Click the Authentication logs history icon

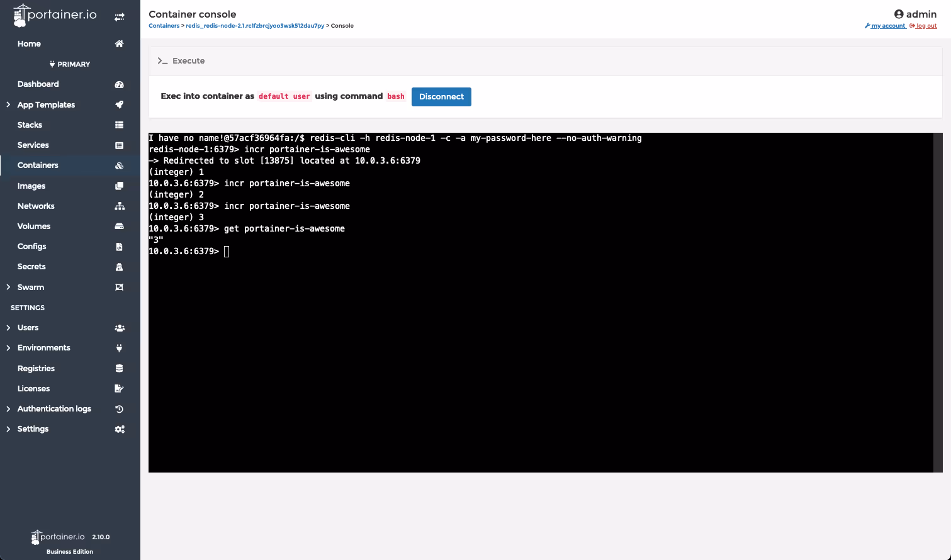[119, 409]
